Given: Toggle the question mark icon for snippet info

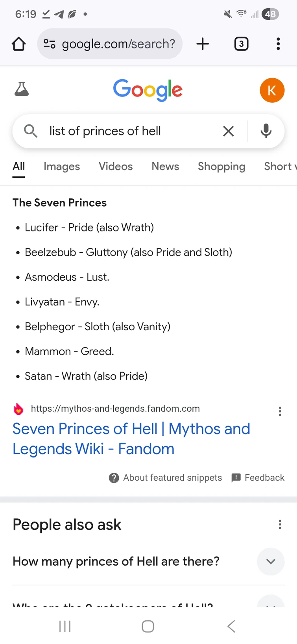Looking at the screenshot, I should coord(114,478).
